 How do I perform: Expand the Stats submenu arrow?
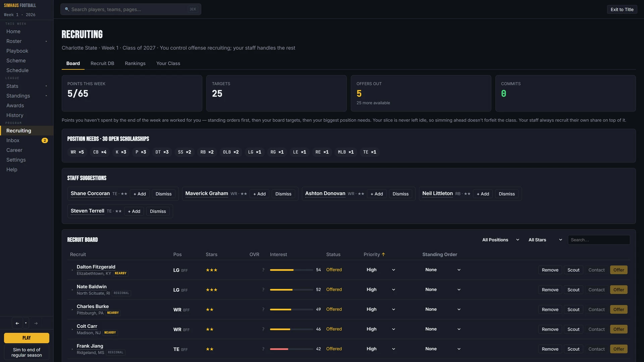(46, 86)
